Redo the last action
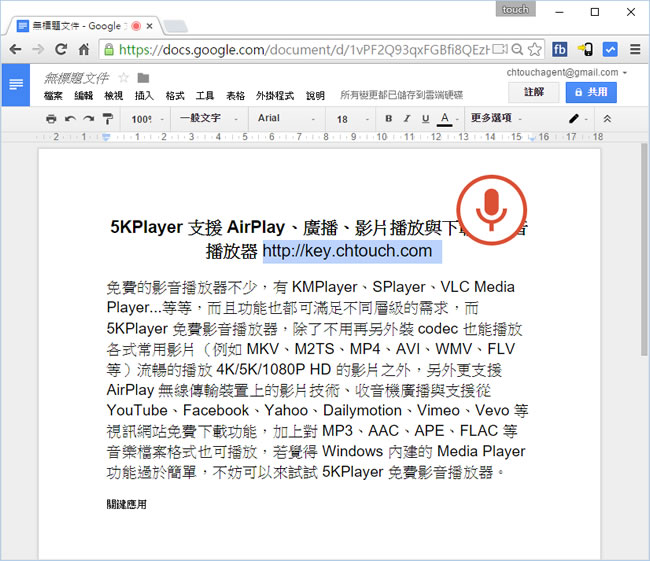Screen dimensions: 650x561 [89, 119]
